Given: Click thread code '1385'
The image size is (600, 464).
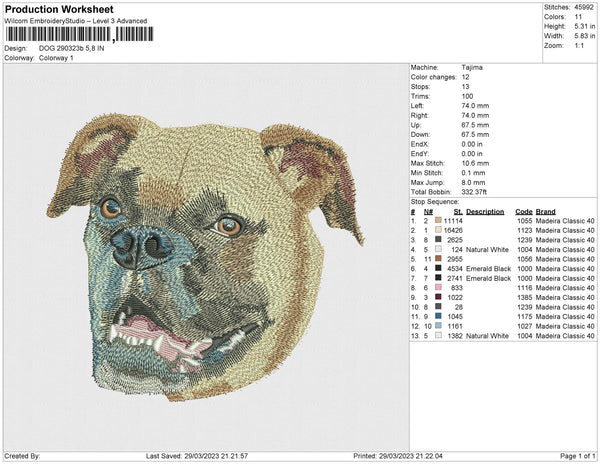Looking at the screenshot, I should 525,297.
